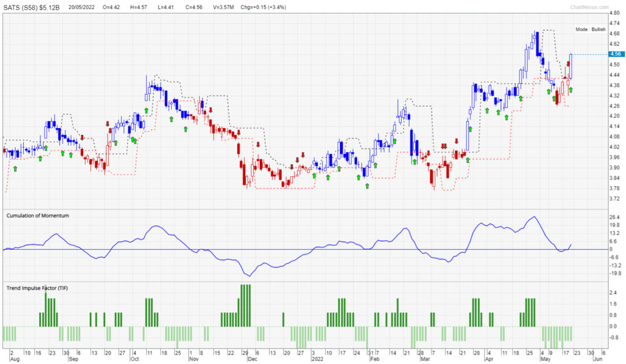This screenshot has height=364, width=626.
Task: Click the 2022 year label on time axis
Action: (317, 359)
